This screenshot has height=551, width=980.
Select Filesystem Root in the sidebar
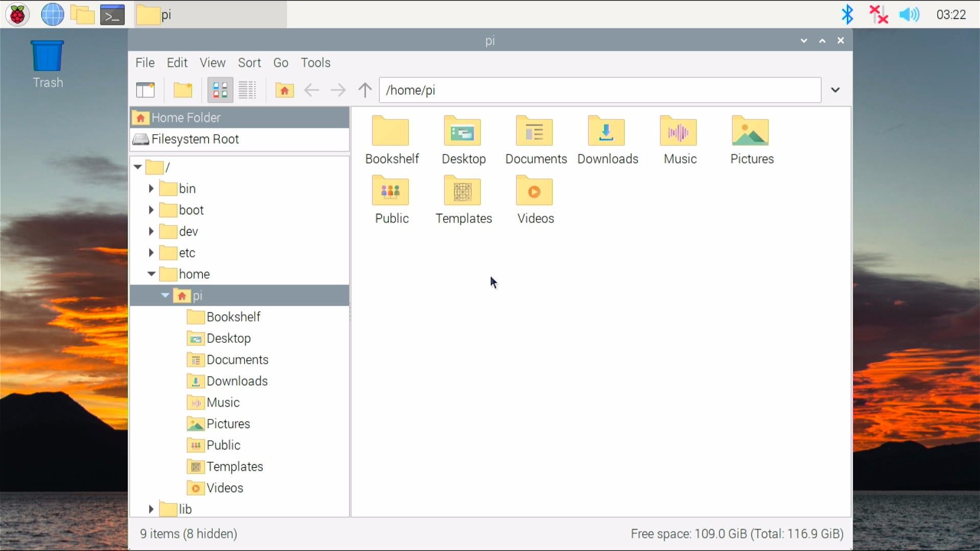click(194, 139)
